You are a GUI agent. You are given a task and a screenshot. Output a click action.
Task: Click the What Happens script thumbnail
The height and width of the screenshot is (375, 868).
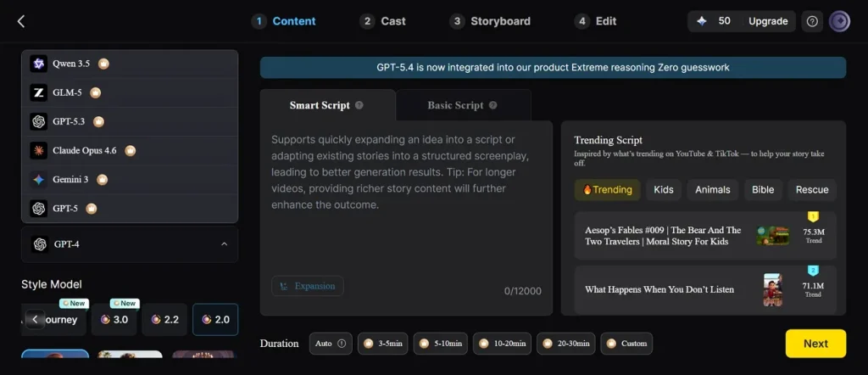coord(773,289)
